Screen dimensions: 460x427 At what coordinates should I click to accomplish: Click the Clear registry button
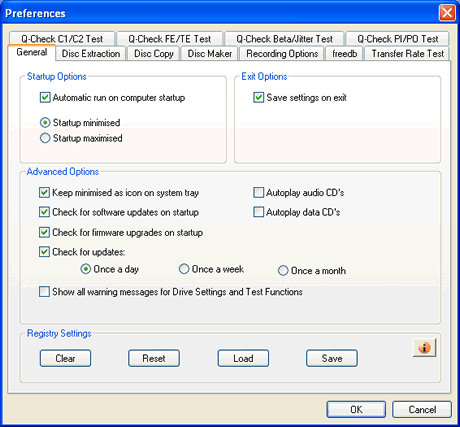click(65, 358)
